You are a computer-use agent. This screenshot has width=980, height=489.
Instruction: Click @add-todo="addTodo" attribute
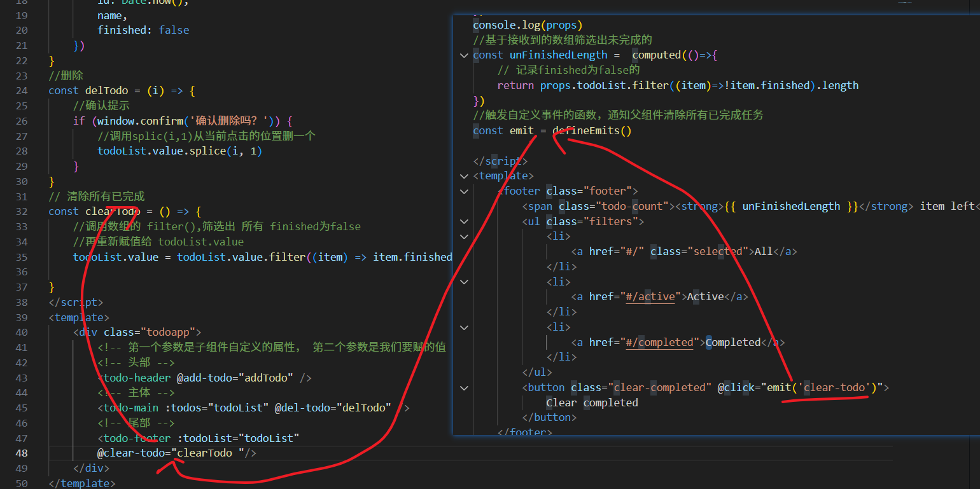235,378
